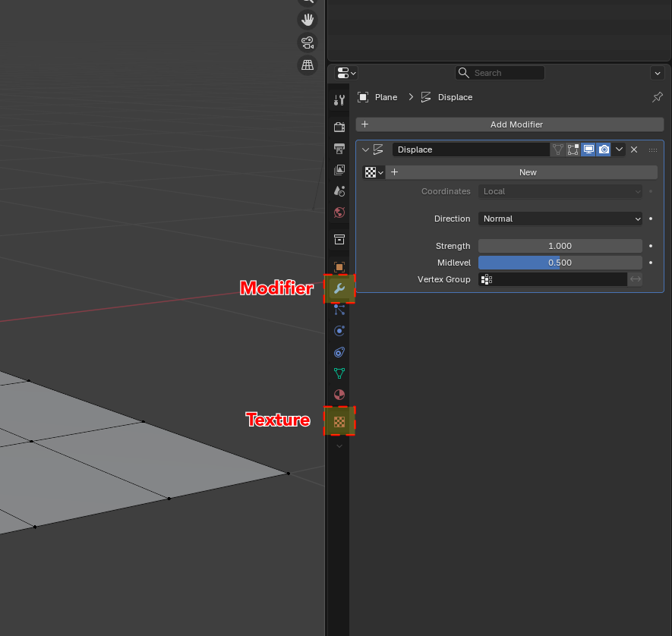Click the properties Search field
This screenshot has height=636, width=672.
tap(500, 73)
